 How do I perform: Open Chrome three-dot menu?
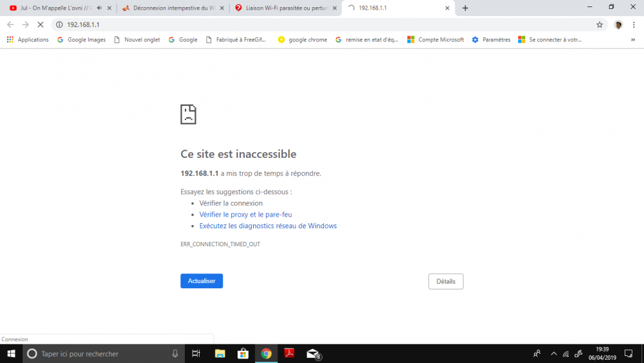click(634, 25)
